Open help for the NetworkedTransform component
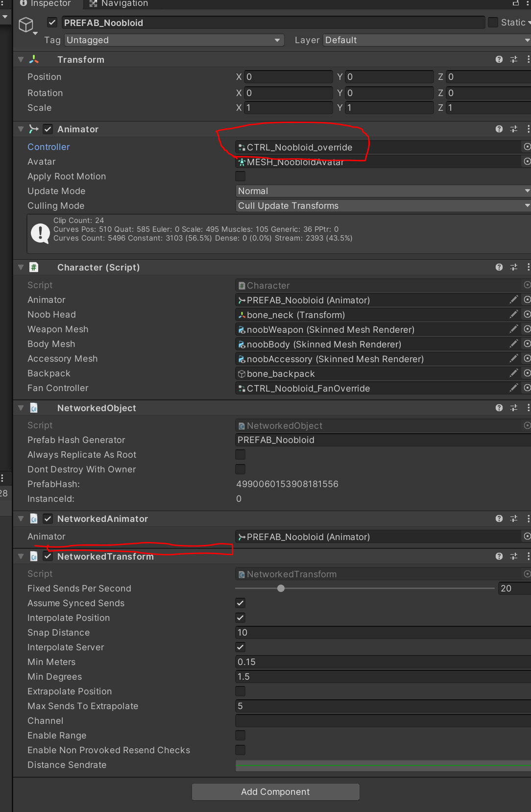Screen dimensions: 531x812 point(499,556)
